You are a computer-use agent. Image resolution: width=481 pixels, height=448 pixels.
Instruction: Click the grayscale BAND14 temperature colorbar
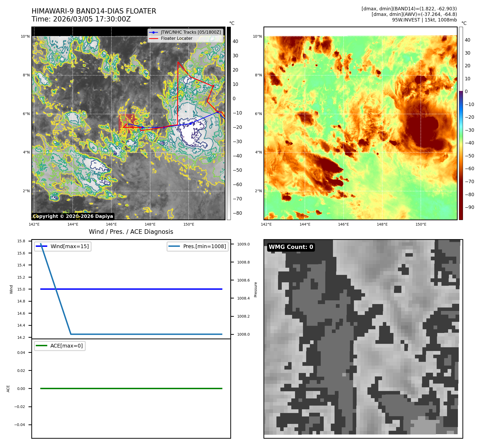229,123
